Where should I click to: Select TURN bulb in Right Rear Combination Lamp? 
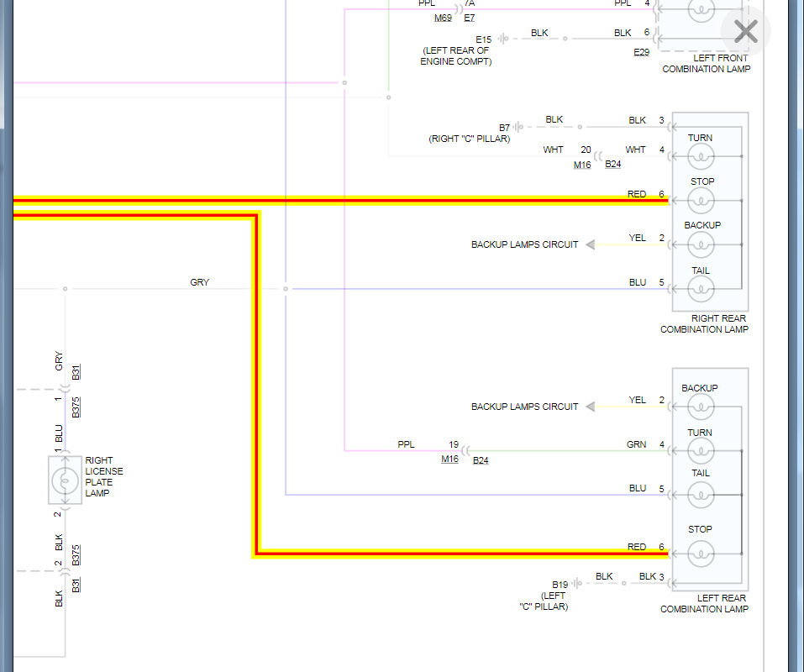click(701, 156)
